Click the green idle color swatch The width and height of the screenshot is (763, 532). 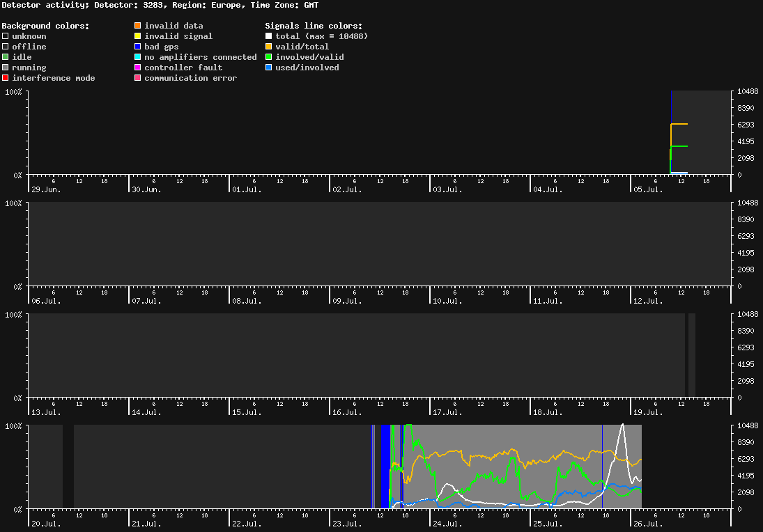6,57
